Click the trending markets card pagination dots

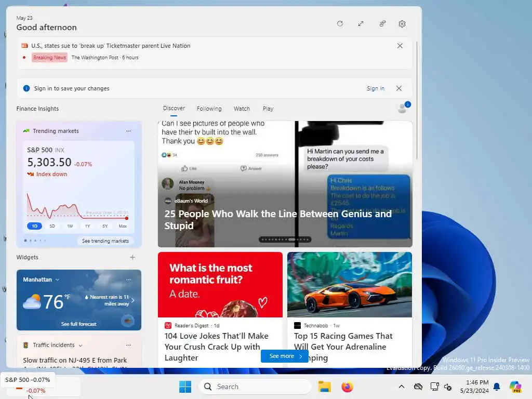click(x=35, y=241)
